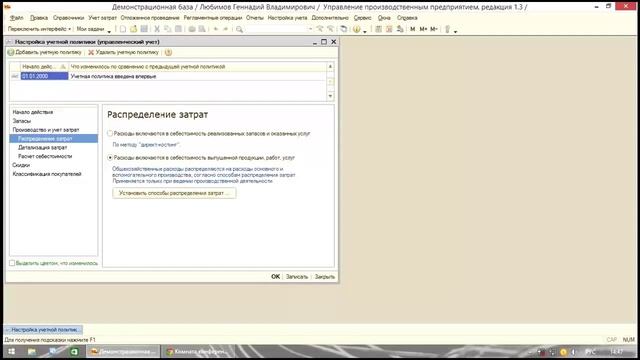Click the Calculator toolbar icon
This screenshot has height=360, width=640.
[378, 29]
